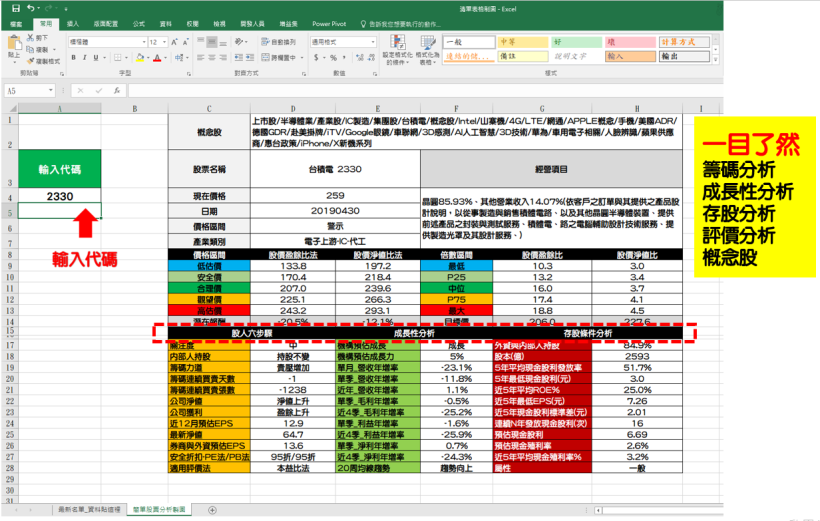Click the Paste clipboard icon

point(14,43)
